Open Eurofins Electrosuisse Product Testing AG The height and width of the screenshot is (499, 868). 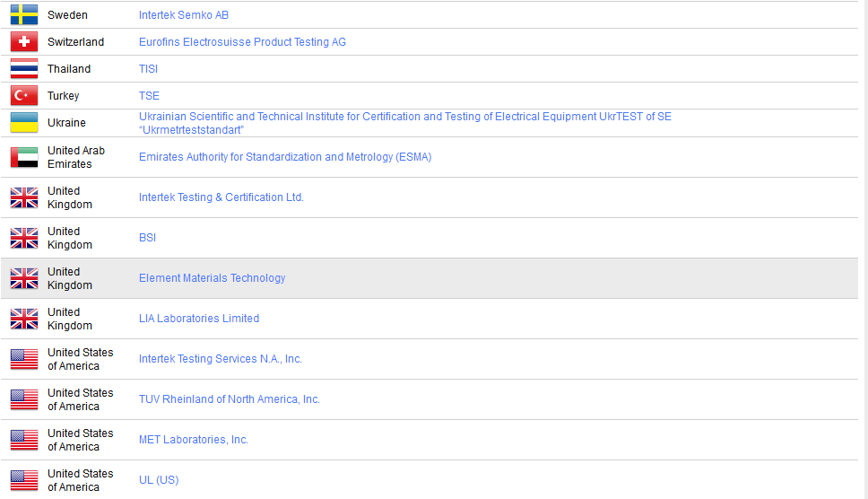click(x=242, y=42)
